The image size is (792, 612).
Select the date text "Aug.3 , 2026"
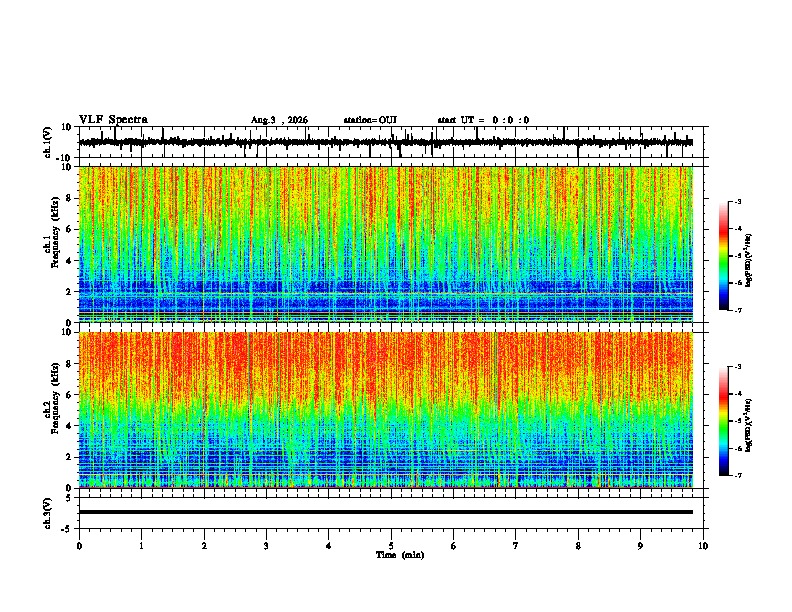(x=279, y=120)
